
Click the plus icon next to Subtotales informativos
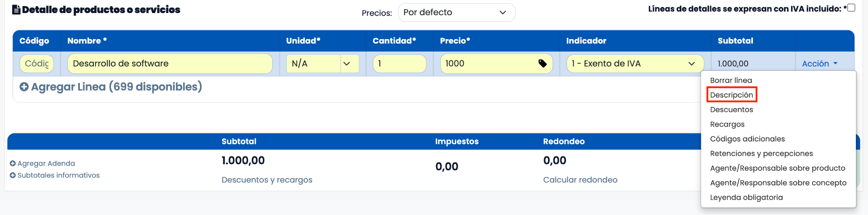13,175
